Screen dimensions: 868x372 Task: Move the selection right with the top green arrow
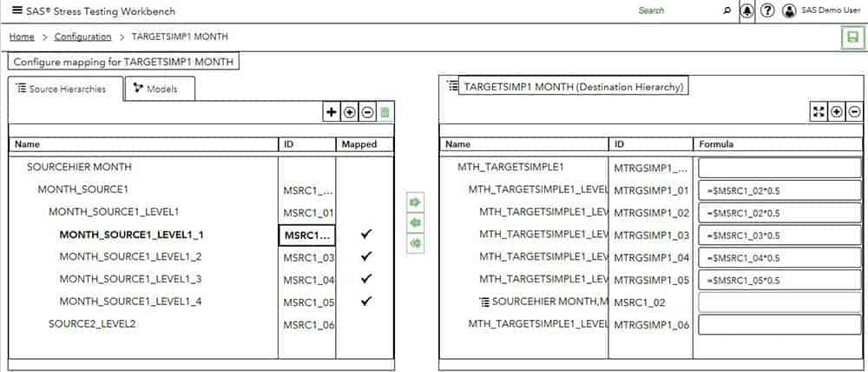click(x=415, y=202)
